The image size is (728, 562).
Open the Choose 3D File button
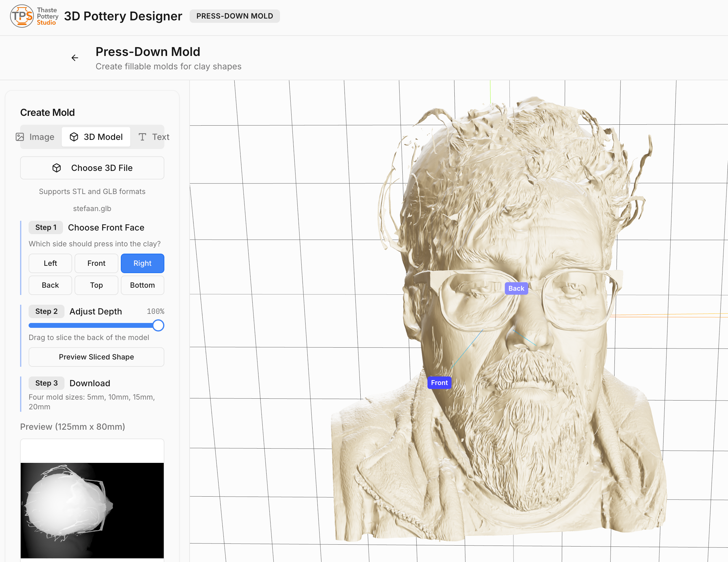tap(92, 168)
